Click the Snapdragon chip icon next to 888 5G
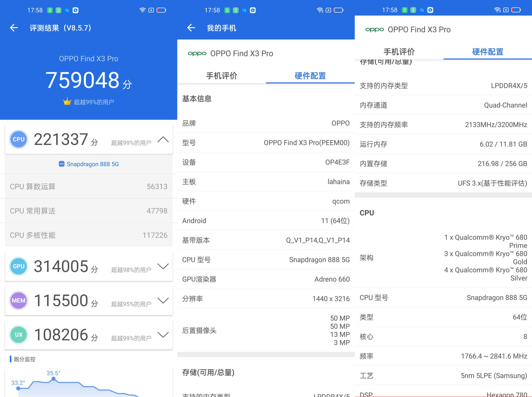The image size is (532, 397). (62, 164)
